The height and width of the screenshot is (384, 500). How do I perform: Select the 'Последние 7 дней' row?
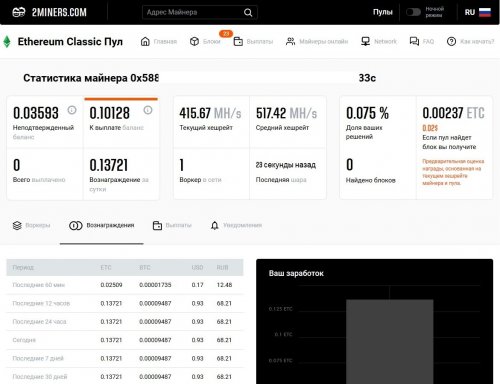(x=125, y=358)
